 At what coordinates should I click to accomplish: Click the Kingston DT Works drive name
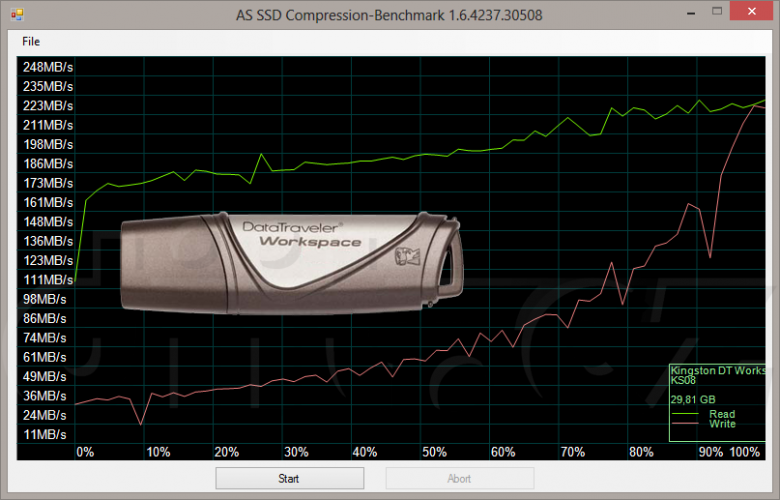pyautogui.click(x=718, y=370)
